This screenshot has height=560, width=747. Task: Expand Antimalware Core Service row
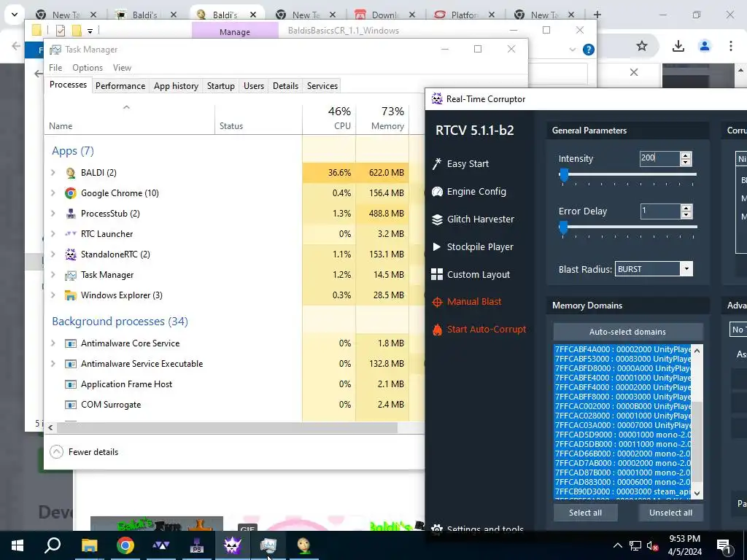click(x=53, y=343)
